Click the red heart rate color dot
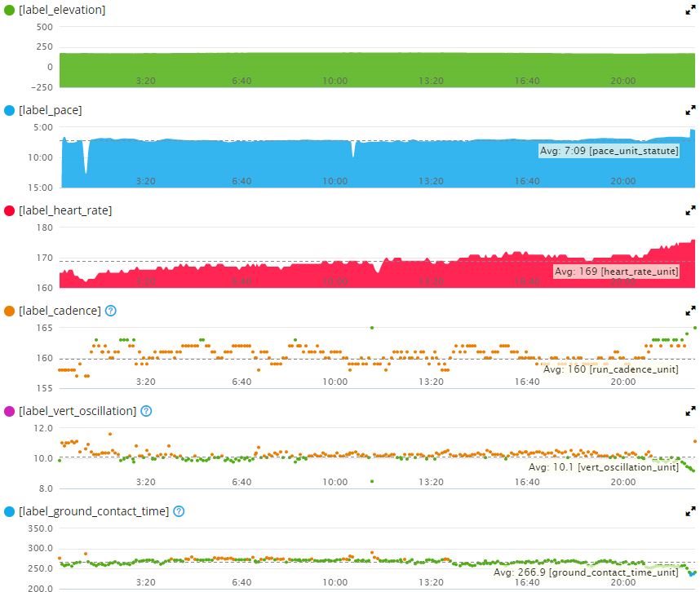Screen dimensions: 700x592 (9, 210)
